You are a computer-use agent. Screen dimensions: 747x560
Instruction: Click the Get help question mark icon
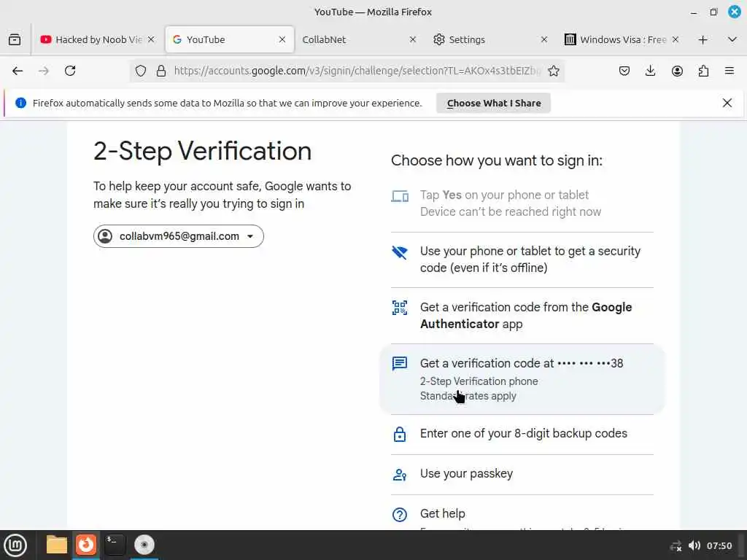pyautogui.click(x=399, y=514)
